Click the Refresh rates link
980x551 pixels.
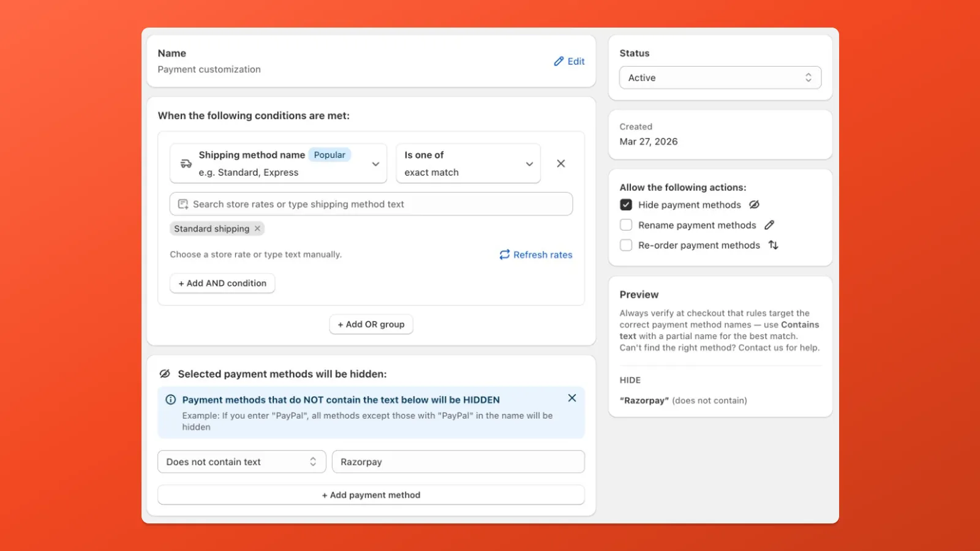pyautogui.click(x=536, y=255)
